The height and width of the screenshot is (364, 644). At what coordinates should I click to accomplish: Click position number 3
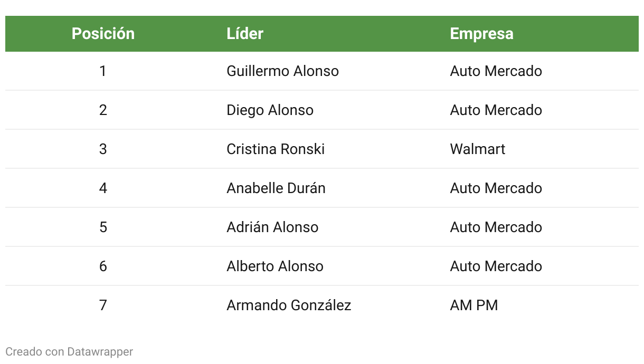tap(103, 149)
